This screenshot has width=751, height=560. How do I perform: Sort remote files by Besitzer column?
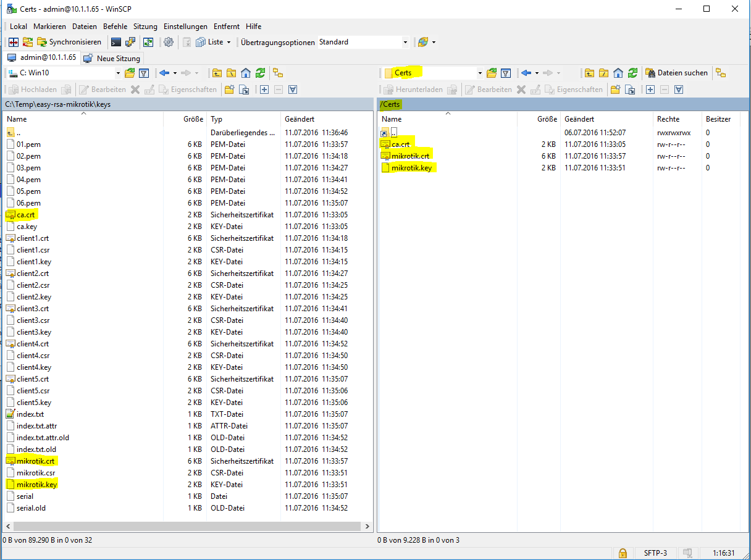pos(720,119)
